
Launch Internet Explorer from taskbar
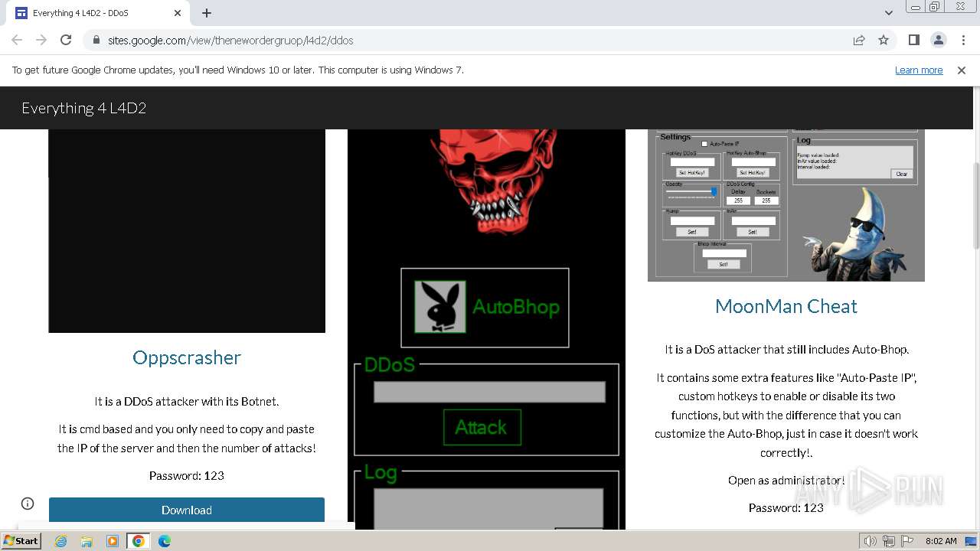pyautogui.click(x=60, y=541)
